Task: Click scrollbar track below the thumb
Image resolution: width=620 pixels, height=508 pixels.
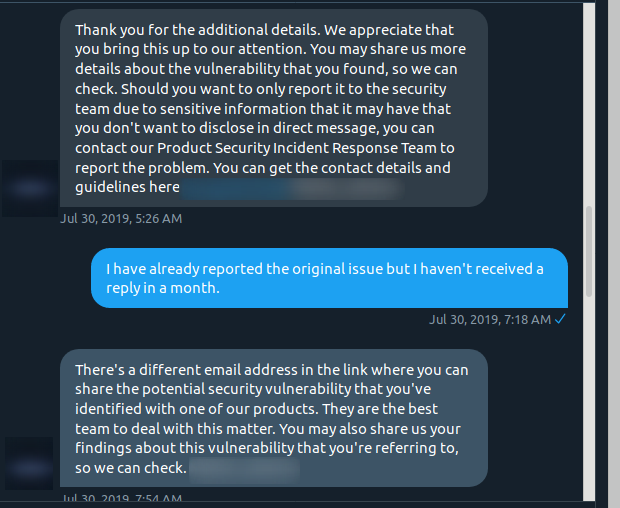Action: 589,398
